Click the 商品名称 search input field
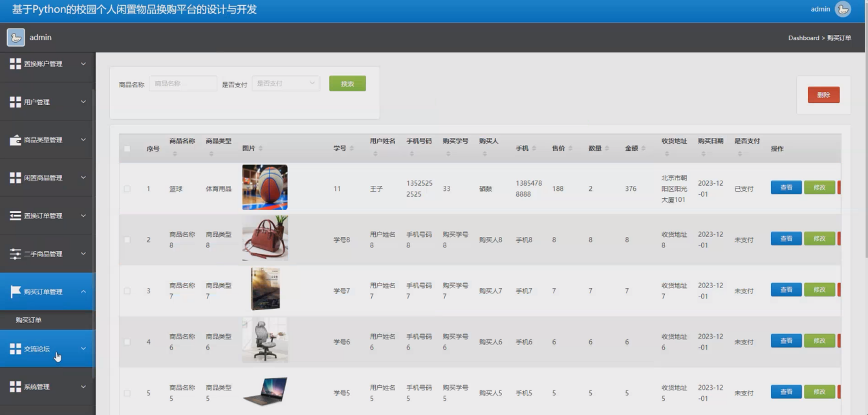868x415 pixels. (x=183, y=84)
